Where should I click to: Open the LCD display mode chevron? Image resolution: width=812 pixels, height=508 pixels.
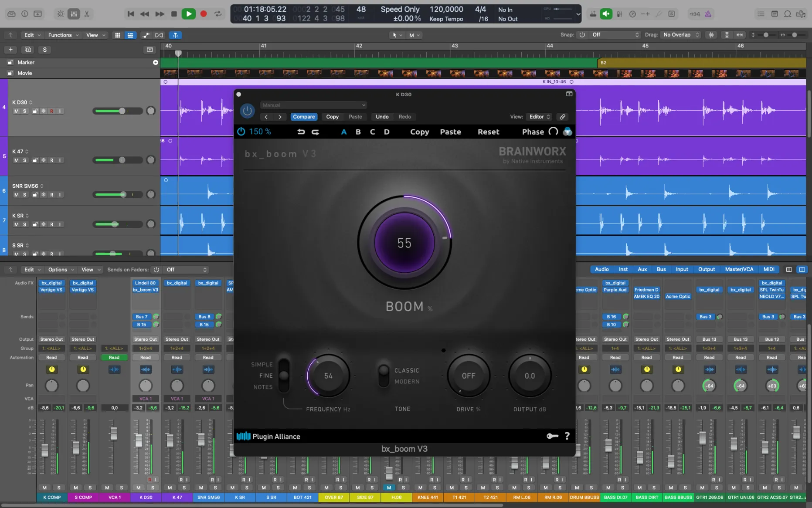coord(578,14)
